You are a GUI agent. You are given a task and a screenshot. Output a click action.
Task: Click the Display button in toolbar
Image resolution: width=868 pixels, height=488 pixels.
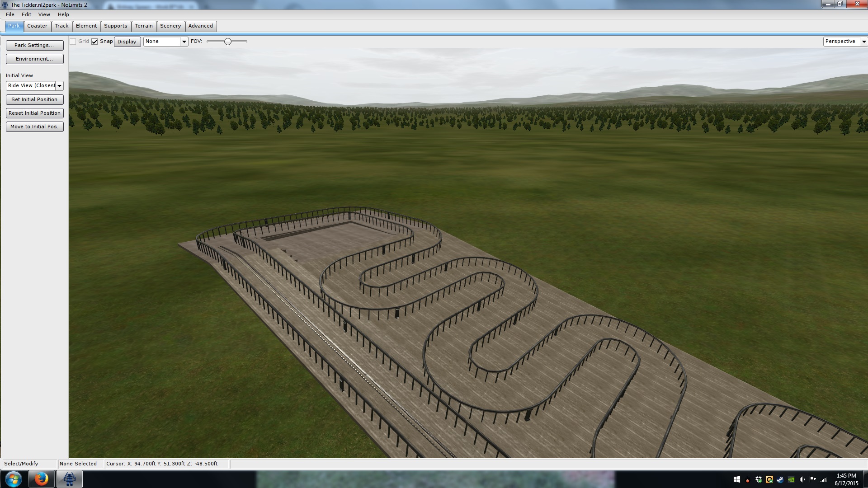click(127, 42)
